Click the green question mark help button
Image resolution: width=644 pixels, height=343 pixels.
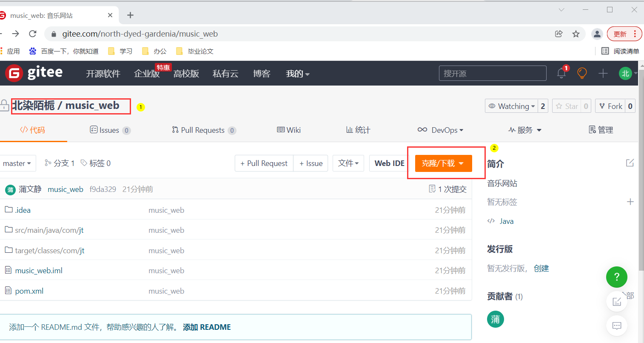click(x=617, y=277)
